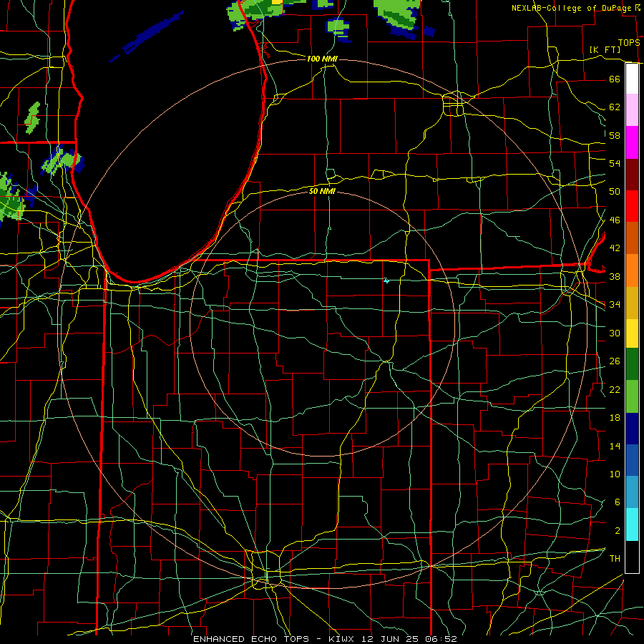Pick the yellow legend color band
The image size is (644, 644).
click(x=632, y=333)
